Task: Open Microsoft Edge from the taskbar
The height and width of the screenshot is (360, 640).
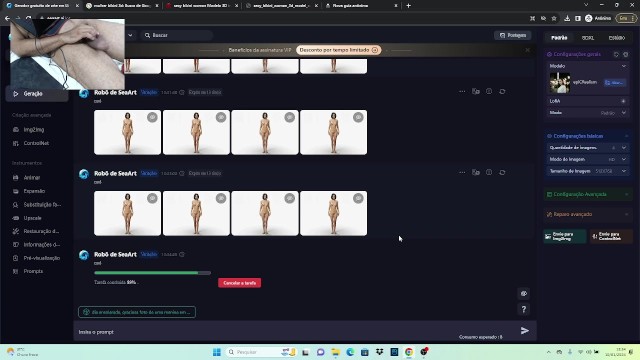Action: point(350,352)
